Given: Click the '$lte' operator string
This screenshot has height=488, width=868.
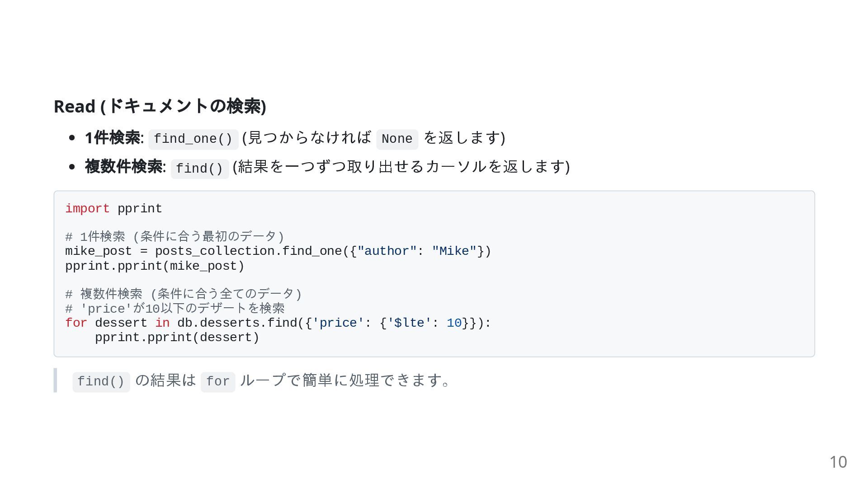Looking at the screenshot, I should (410, 323).
